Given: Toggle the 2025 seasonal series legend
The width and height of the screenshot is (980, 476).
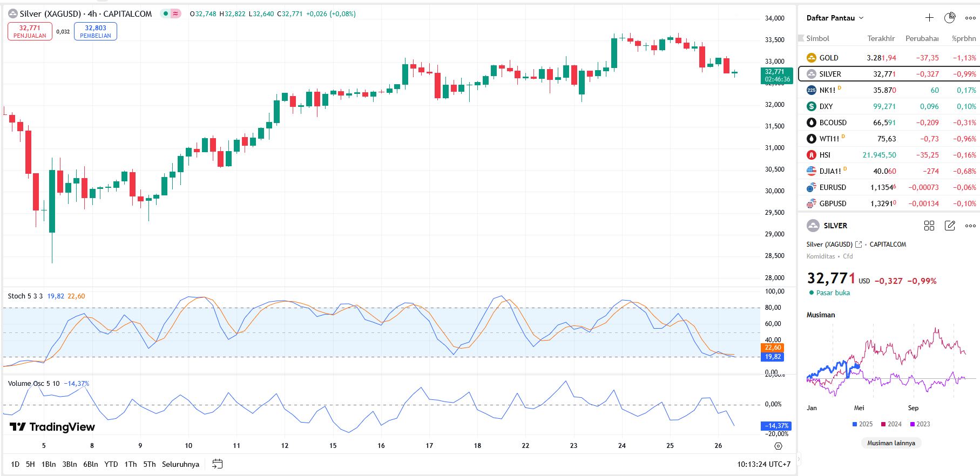Looking at the screenshot, I should (862, 424).
